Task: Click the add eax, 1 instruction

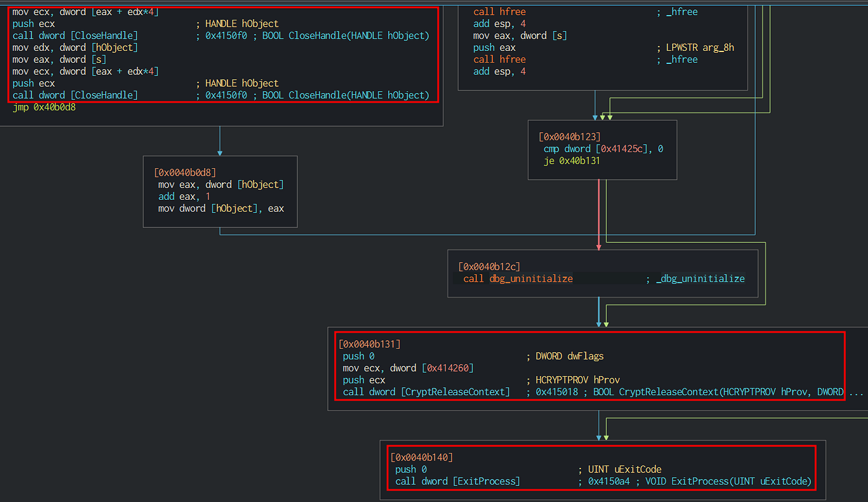Action: 184,196
